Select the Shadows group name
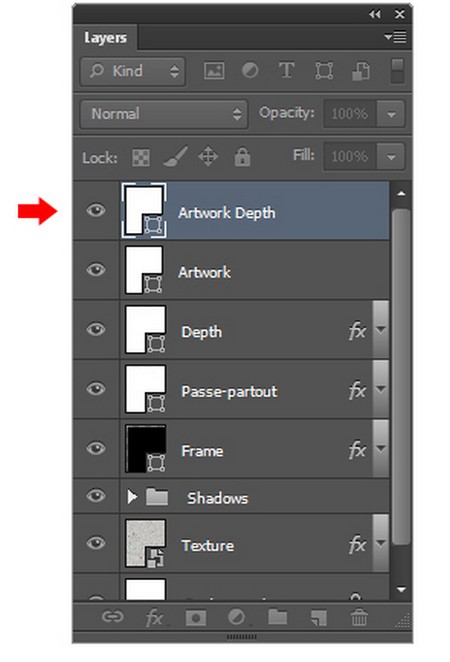The height and width of the screenshot is (662, 450). click(217, 498)
